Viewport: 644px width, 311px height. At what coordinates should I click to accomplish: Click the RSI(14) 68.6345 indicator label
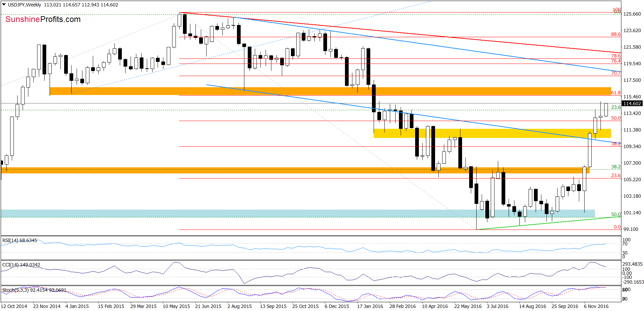coord(20,240)
